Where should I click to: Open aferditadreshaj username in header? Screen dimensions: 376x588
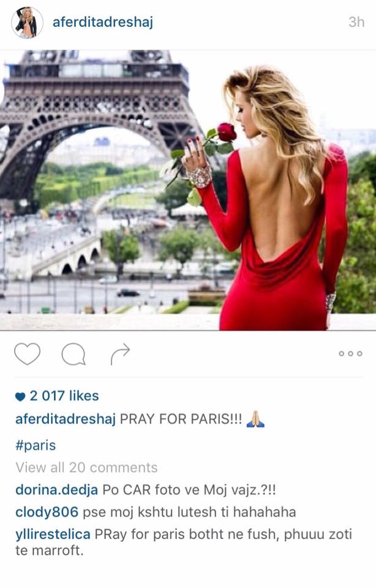pyautogui.click(x=103, y=22)
